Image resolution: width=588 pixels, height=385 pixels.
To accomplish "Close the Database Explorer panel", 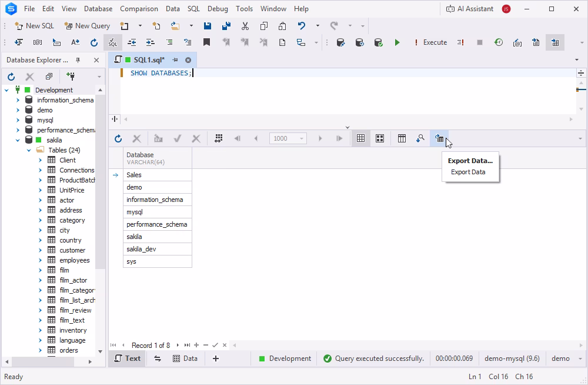I will (x=96, y=60).
